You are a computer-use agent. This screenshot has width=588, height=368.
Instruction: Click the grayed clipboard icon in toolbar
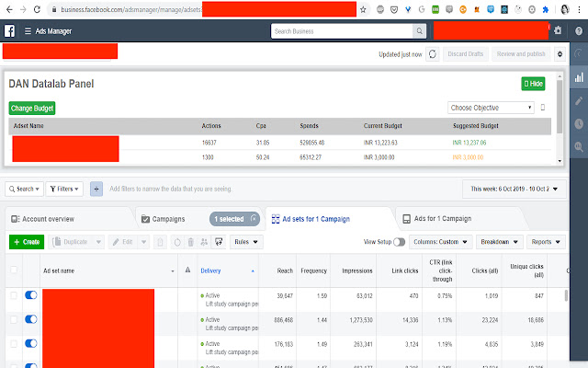pos(160,242)
